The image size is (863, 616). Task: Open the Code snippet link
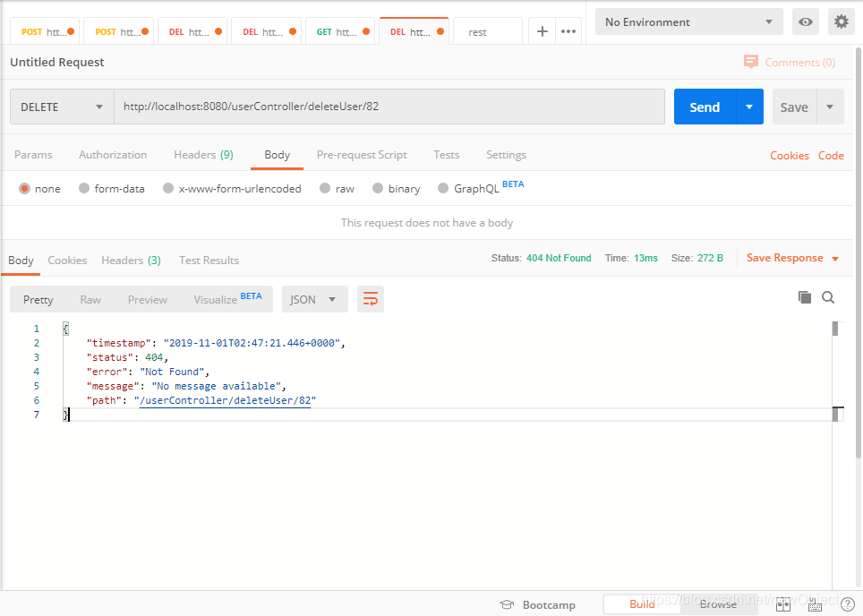pyautogui.click(x=831, y=155)
